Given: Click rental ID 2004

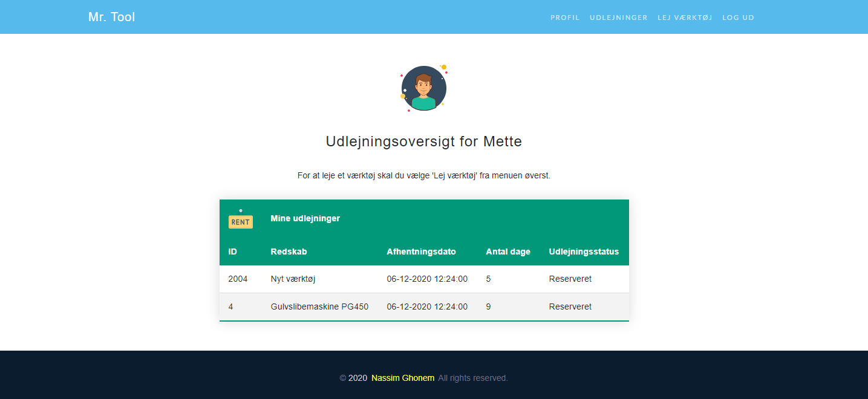Looking at the screenshot, I should 238,279.
